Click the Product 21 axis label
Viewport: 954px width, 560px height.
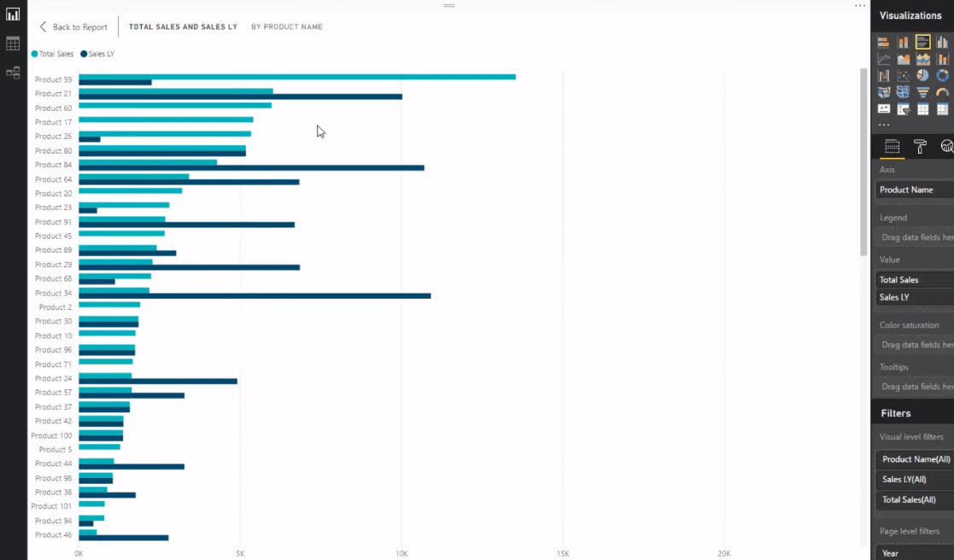tap(53, 94)
